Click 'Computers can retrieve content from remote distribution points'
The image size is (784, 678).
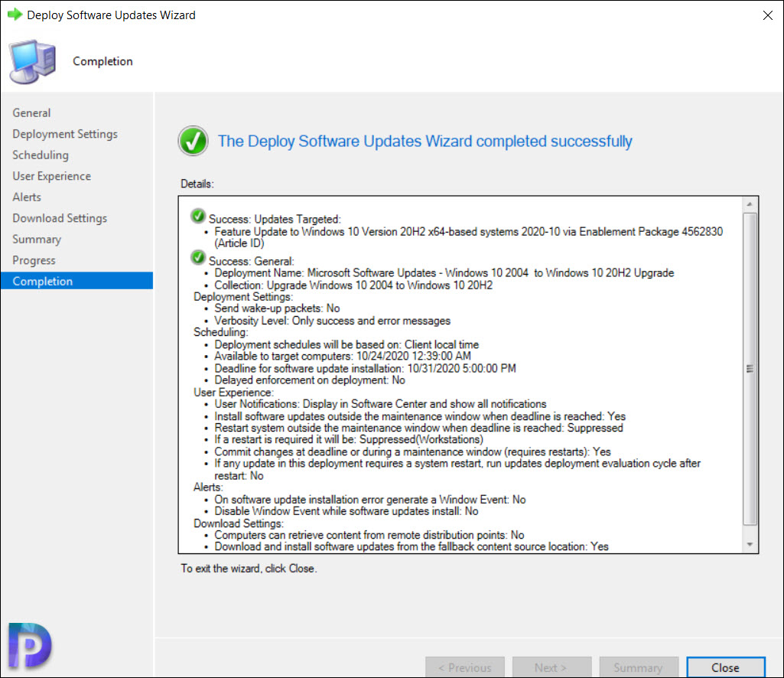point(369,535)
